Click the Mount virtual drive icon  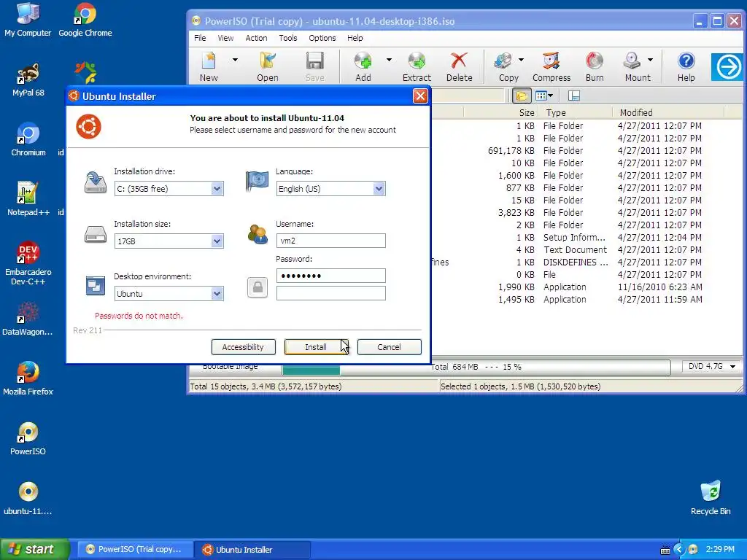point(636,67)
